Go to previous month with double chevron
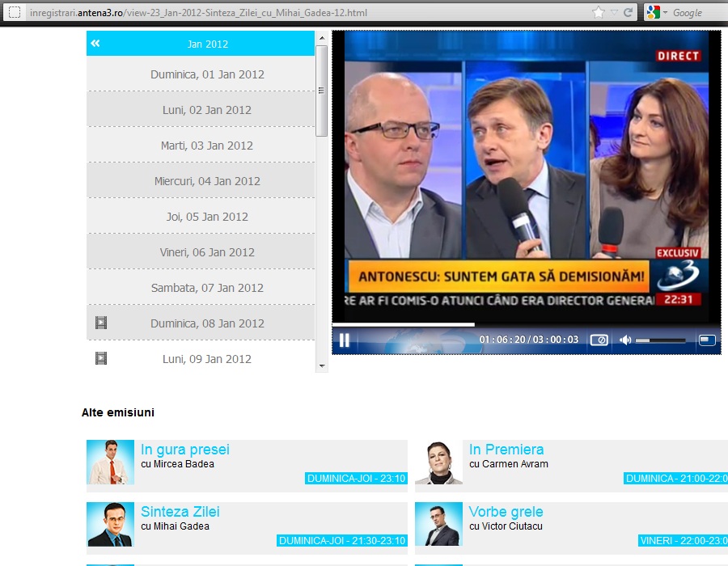The image size is (728, 566). pyautogui.click(x=95, y=43)
